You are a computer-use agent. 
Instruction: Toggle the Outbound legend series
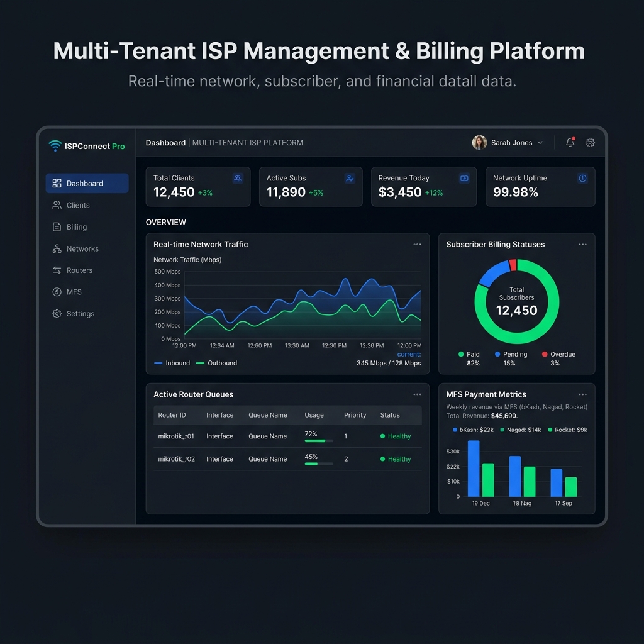tap(216, 363)
